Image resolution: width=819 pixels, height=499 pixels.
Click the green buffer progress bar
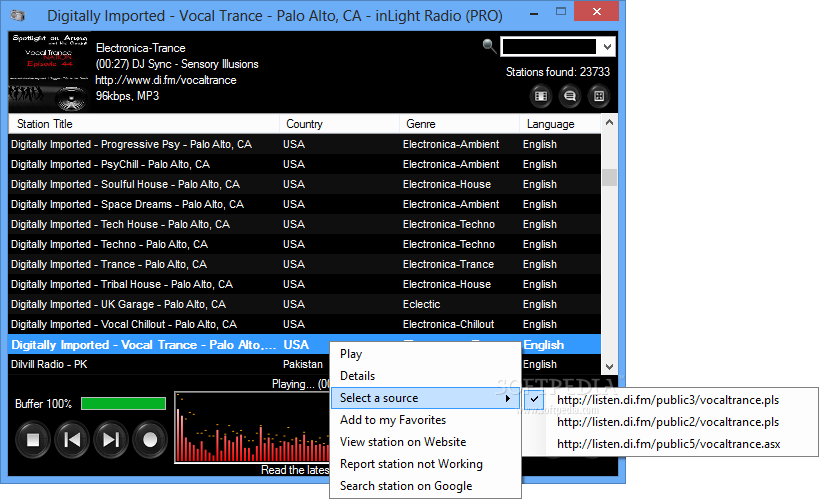coord(124,403)
